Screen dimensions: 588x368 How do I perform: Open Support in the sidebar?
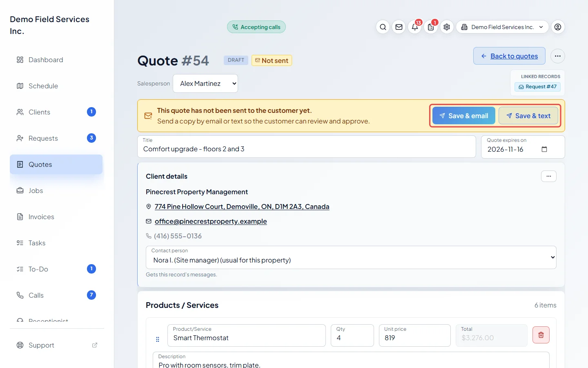click(56, 345)
